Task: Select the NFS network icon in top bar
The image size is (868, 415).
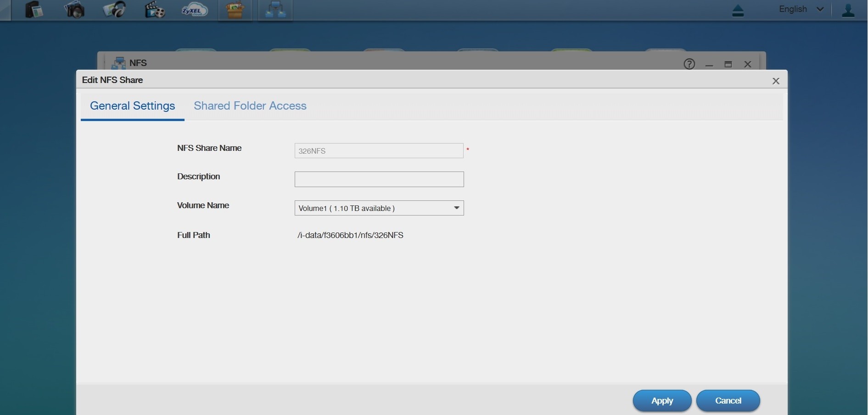Action: (276, 10)
